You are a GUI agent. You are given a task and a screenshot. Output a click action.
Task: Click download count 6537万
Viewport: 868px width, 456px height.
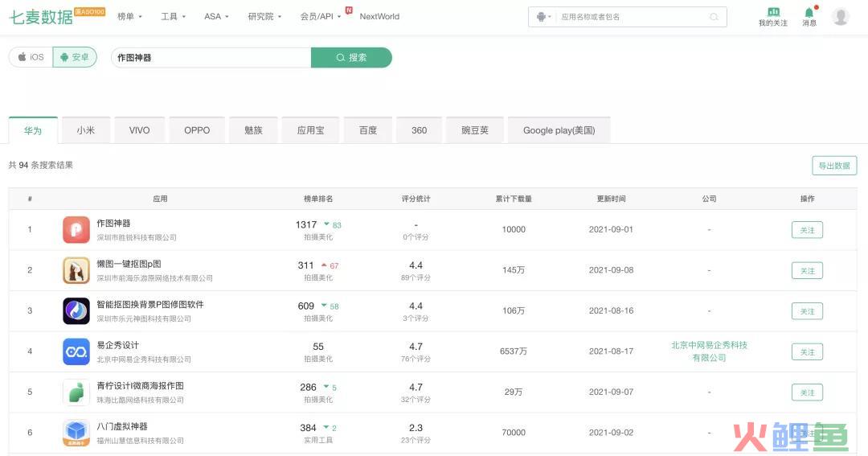(514, 351)
